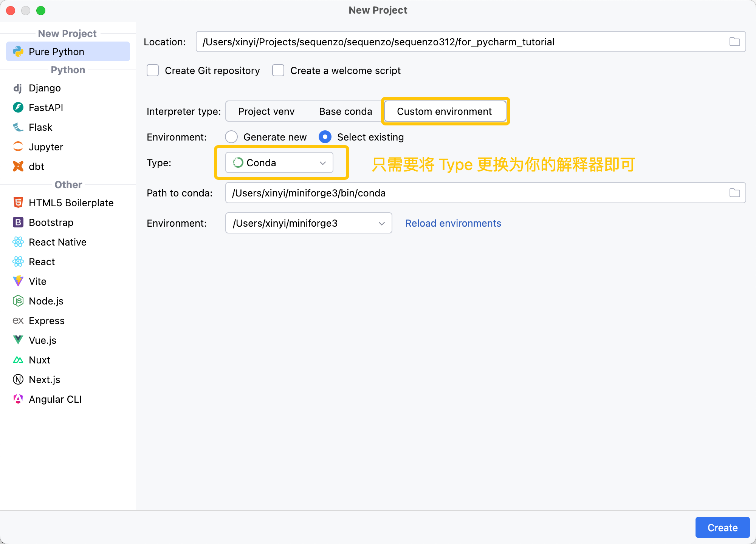Click Reload environments
756x544 pixels.
coord(453,223)
